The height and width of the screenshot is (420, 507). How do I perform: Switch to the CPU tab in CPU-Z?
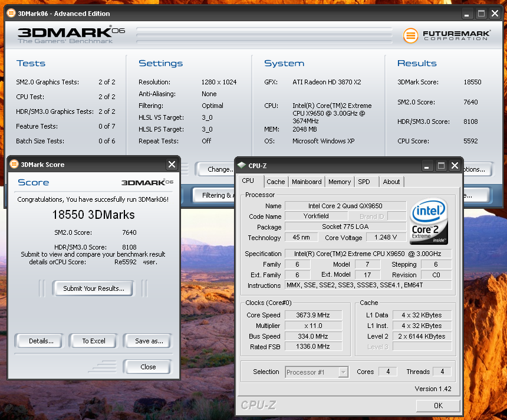click(248, 181)
